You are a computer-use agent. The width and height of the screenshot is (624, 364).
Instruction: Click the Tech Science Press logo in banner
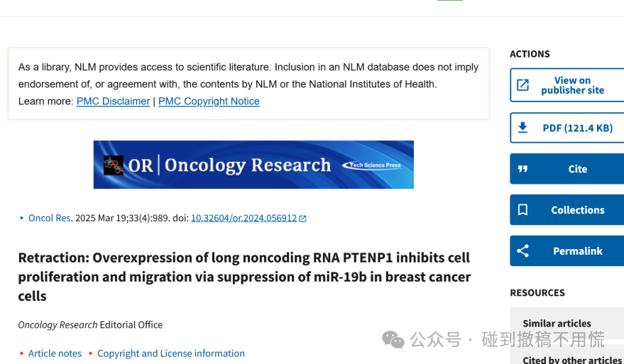pos(372,165)
